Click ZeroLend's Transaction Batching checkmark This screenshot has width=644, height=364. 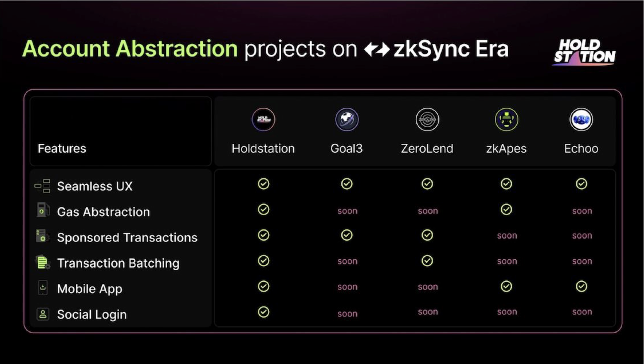(x=427, y=261)
